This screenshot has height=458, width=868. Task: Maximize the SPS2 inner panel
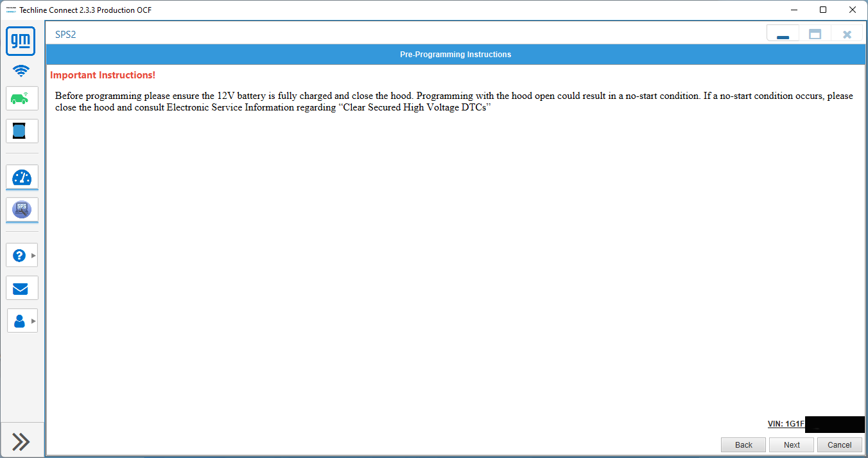point(815,35)
